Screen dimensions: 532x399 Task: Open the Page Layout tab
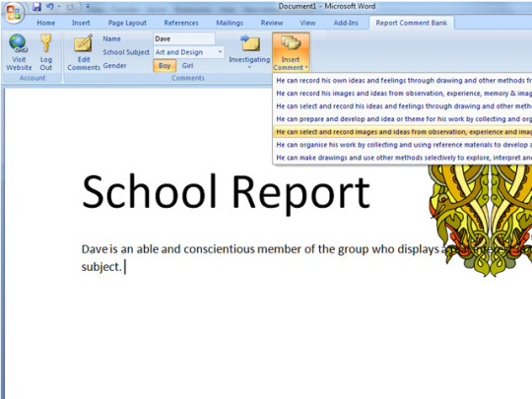click(127, 23)
